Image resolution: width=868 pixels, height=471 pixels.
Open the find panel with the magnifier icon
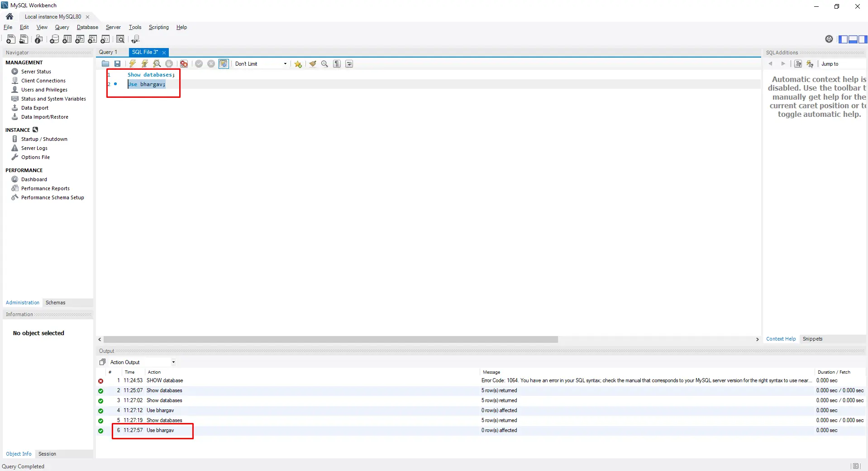(324, 64)
